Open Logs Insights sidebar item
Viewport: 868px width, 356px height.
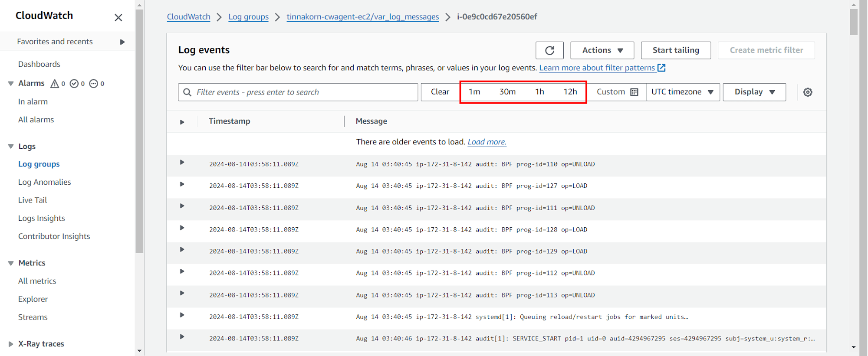42,219
